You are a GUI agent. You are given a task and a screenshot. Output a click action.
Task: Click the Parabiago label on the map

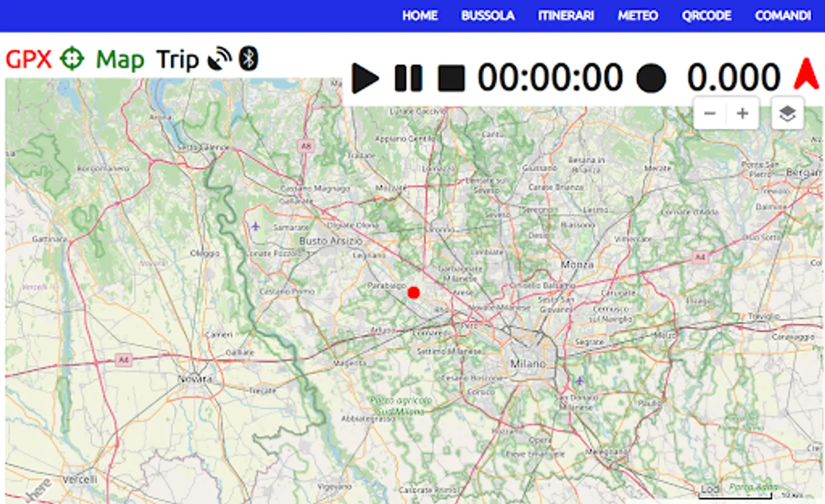pos(386,286)
